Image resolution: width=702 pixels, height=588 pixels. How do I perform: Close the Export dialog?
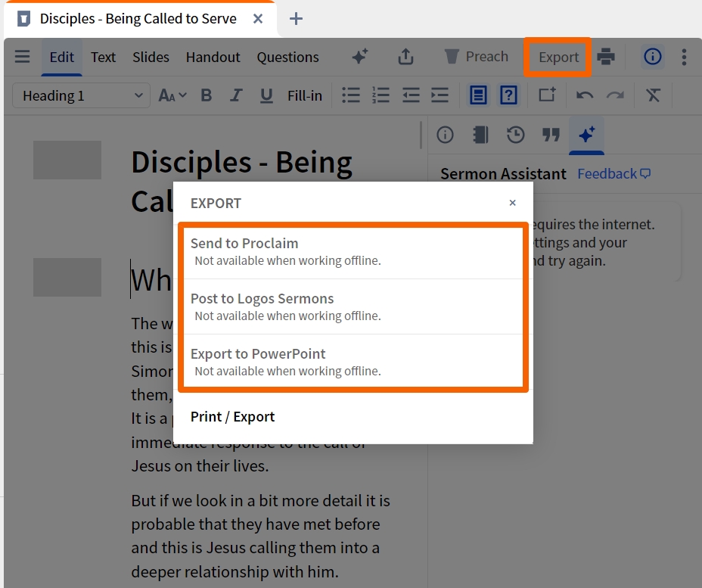[513, 203]
